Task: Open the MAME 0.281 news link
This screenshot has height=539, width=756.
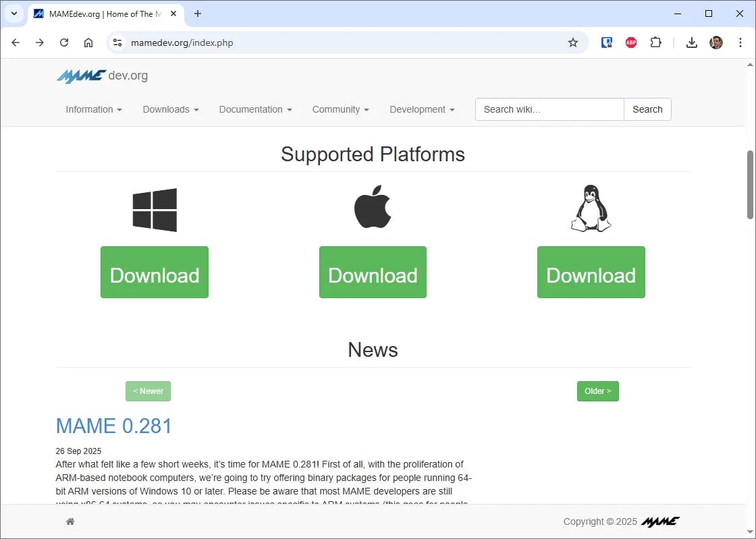Action: (114, 426)
